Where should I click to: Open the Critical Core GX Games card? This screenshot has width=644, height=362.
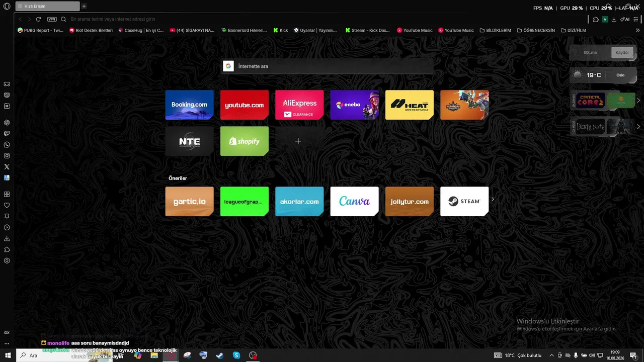pos(591,101)
